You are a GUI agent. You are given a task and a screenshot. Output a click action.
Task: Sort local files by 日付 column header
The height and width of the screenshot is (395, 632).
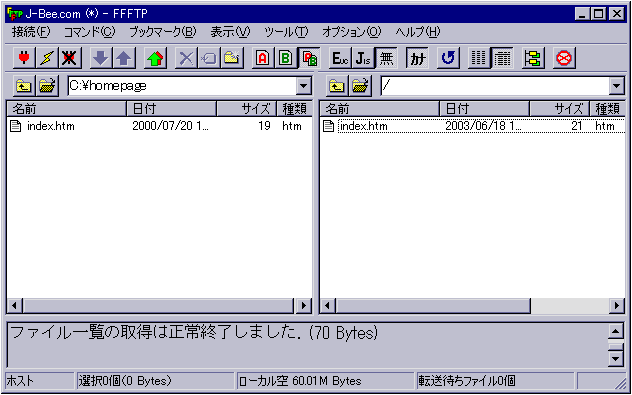(172, 109)
